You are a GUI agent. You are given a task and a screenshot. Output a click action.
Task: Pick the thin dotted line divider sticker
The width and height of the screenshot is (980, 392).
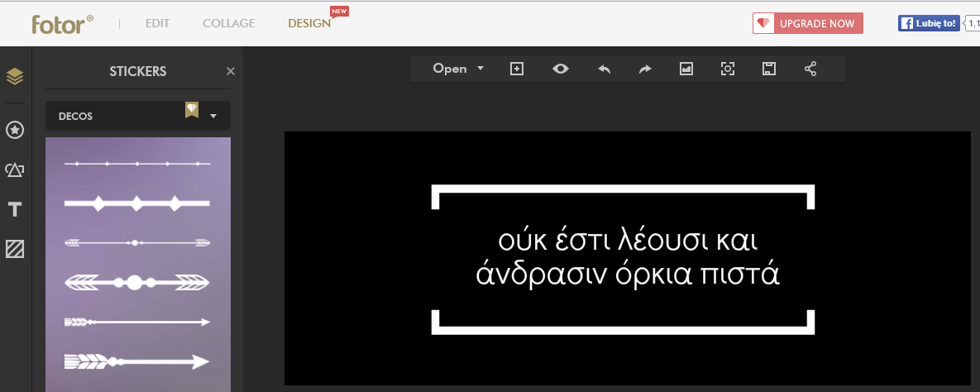pos(137,164)
